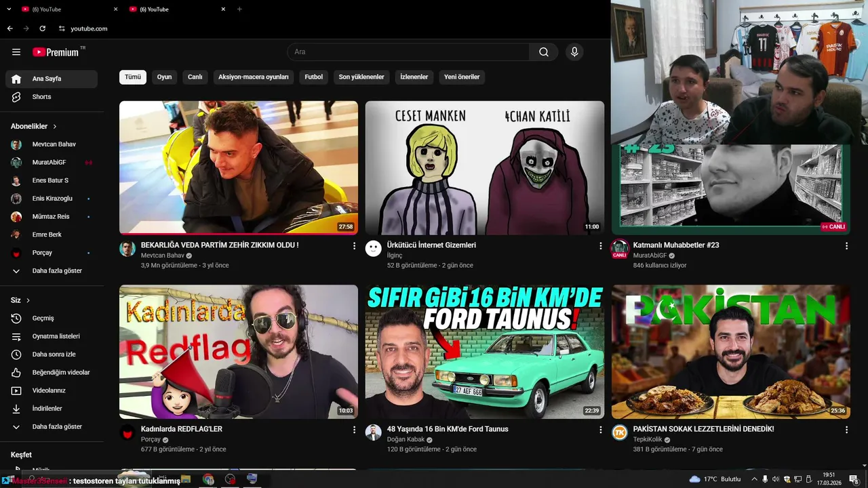868x488 pixels.
Task: Open Ürkütücü İnternet Gizemleri thumbnail
Action: (485, 167)
